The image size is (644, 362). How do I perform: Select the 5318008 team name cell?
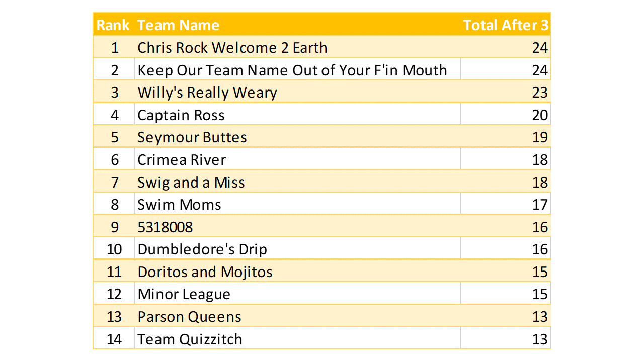(165, 227)
